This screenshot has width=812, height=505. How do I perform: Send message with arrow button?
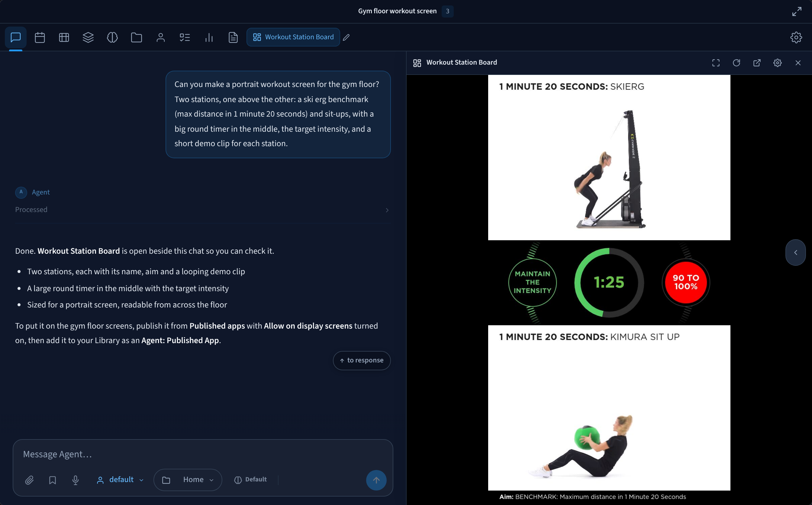(376, 480)
